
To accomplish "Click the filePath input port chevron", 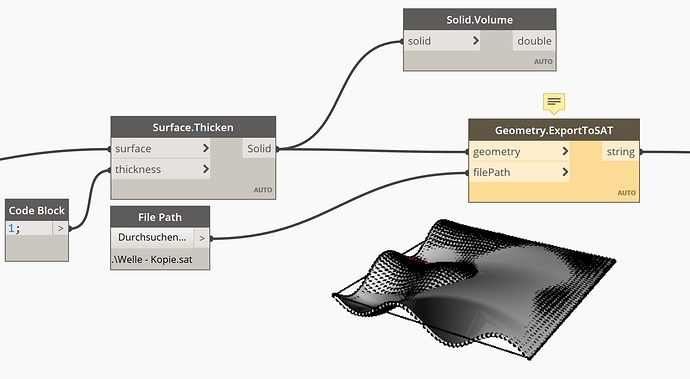I will point(565,172).
